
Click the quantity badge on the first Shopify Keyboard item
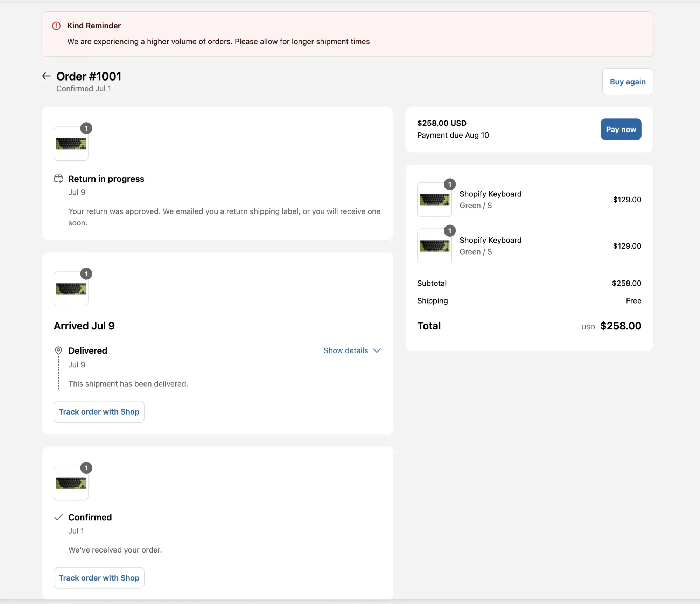tap(450, 185)
